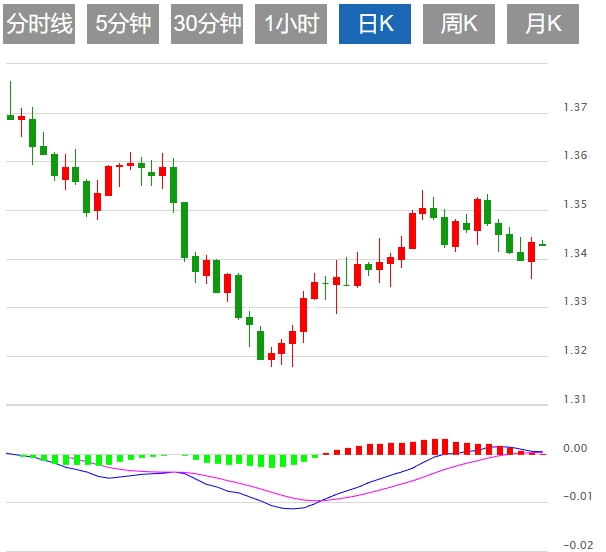This screenshot has width=606, height=552.
Task: Click the 1.31 price axis label
Action: point(575,399)
